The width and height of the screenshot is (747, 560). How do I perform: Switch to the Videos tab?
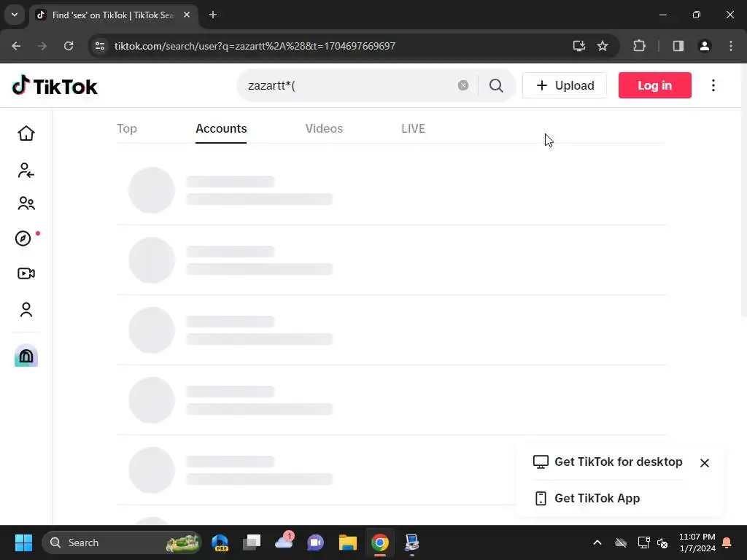324,128
